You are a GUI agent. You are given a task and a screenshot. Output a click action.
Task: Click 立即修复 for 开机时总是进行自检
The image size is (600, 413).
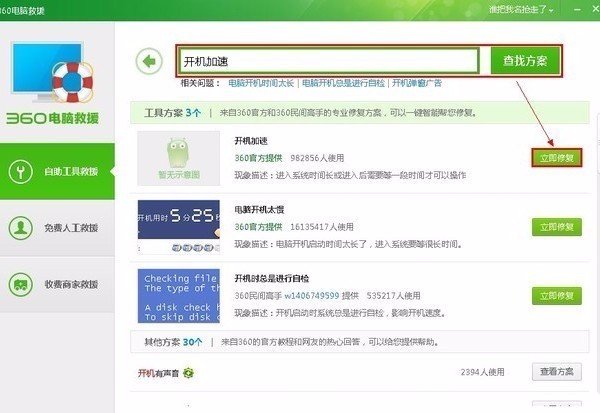coord(557,296)
